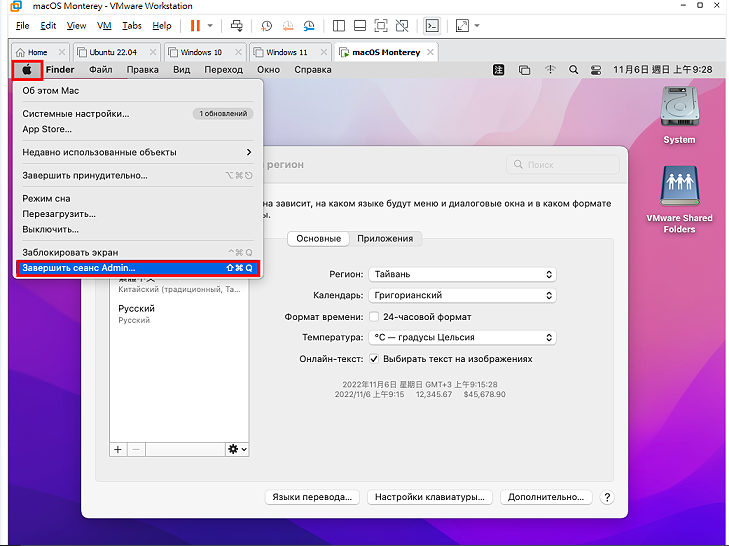Revert the VM to its snapshot
This screenshot has width=729, height=546.
pyautogui.click(x=288, y=26)
